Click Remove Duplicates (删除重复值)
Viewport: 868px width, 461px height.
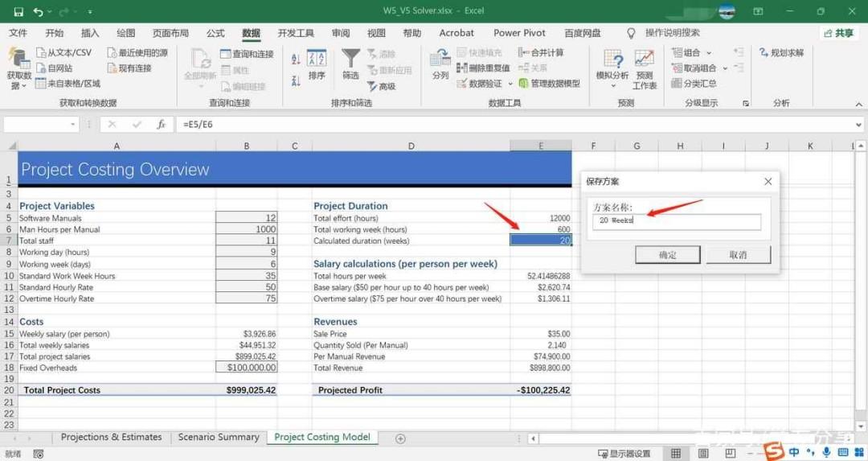tap(483, 68)
